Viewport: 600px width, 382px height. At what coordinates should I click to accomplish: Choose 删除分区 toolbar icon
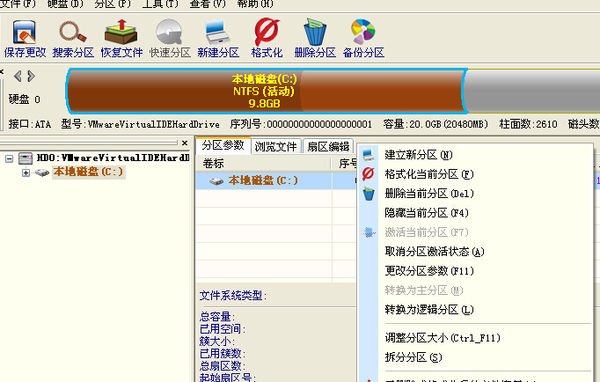[x=315, y=39]
